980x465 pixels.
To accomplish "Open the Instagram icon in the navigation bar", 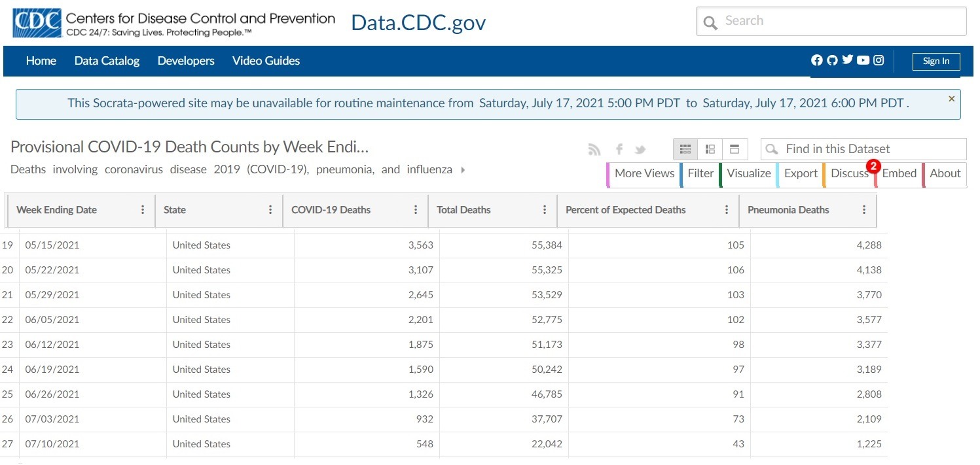I will 879,60.
